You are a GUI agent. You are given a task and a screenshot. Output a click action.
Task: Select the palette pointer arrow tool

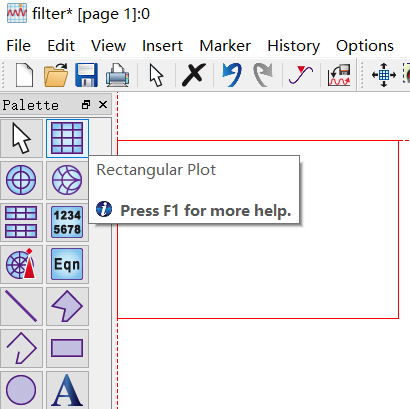tap(21, 138)
